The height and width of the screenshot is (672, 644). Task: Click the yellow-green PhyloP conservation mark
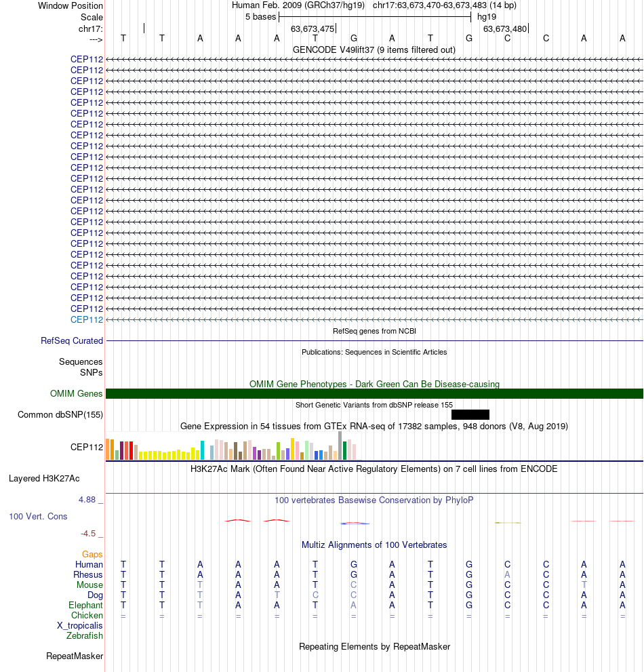point(508,522)
